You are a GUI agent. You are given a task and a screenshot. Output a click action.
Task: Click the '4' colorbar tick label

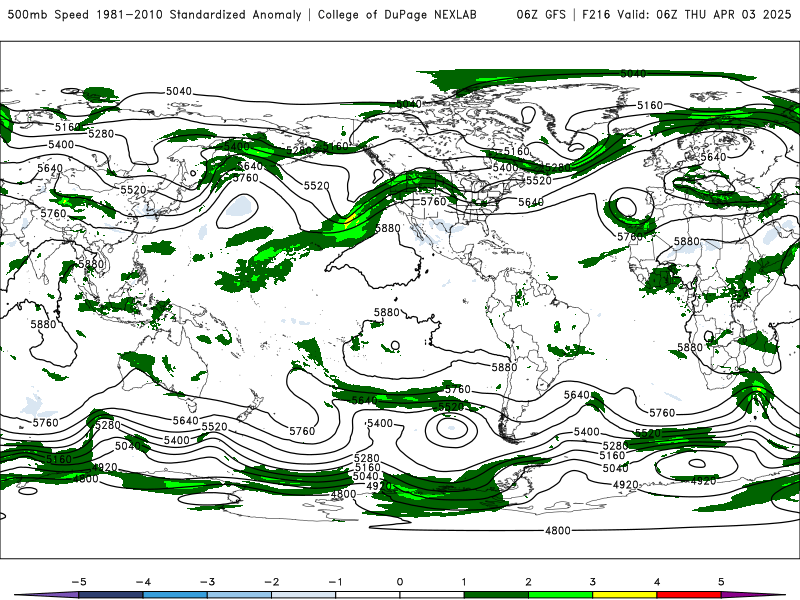point(657,582)
